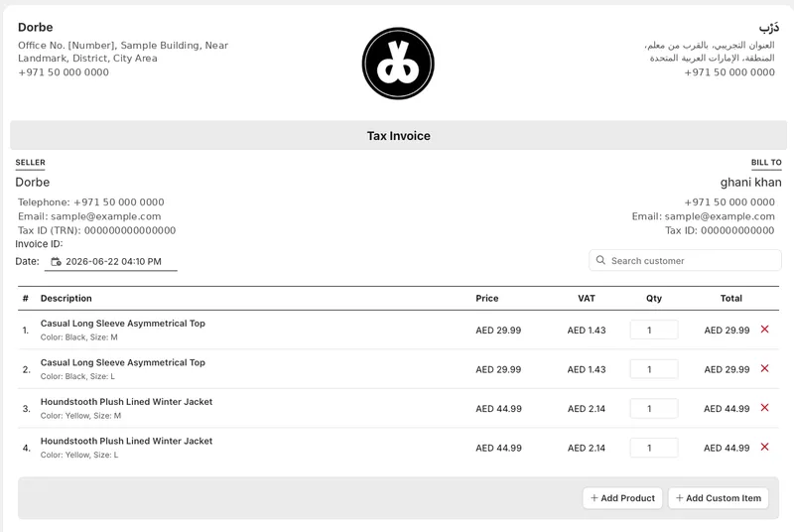Click the calendar icon beside the date
Image resolution: width=794 pixels, height=532 pixels.
pos(57,262)
